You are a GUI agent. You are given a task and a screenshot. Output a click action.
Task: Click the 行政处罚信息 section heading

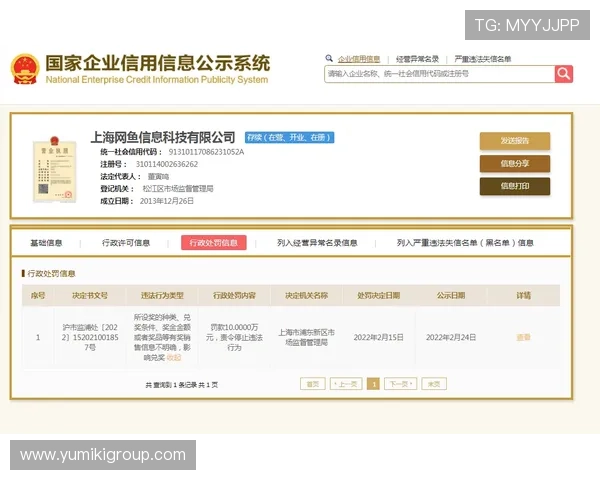click(51, 273)
